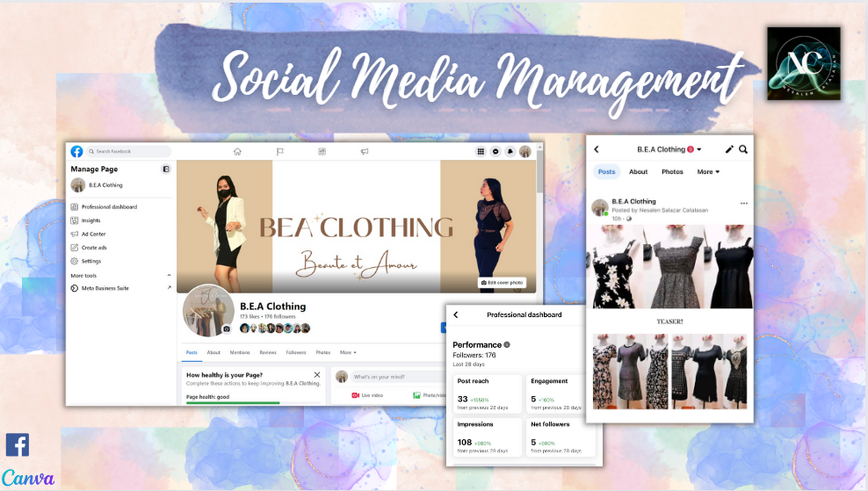
Task: Select the About tab under the page name
Action: tap(213, 352)
